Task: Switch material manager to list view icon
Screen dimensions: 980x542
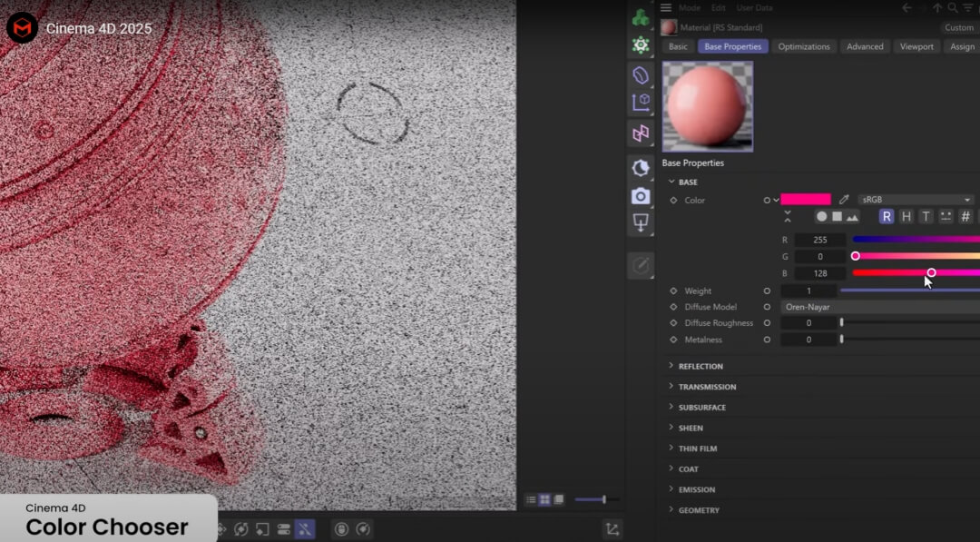Action: click(531, 499)
